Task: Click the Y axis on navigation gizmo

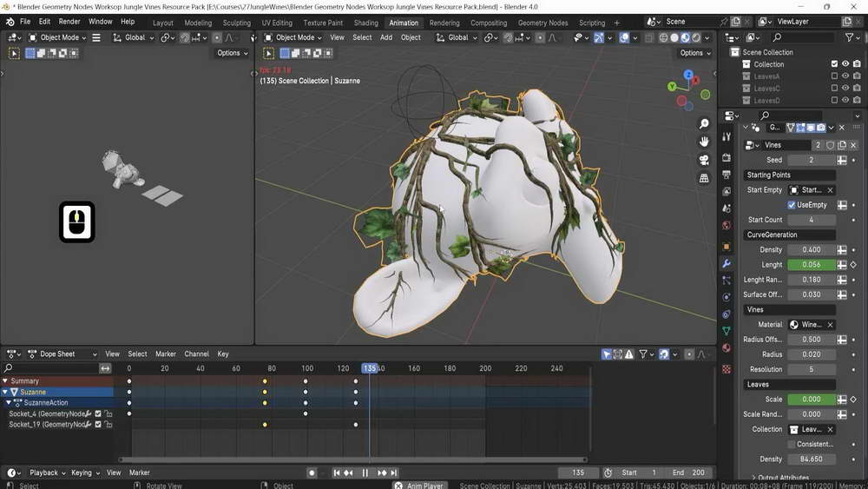Action: [x=672, y=86]
